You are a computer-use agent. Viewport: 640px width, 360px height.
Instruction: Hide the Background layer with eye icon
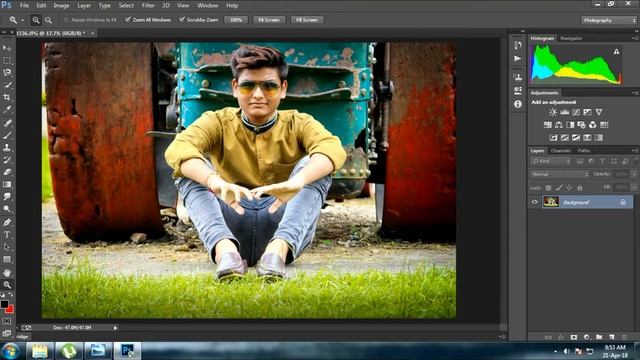[x=535, y=202]
